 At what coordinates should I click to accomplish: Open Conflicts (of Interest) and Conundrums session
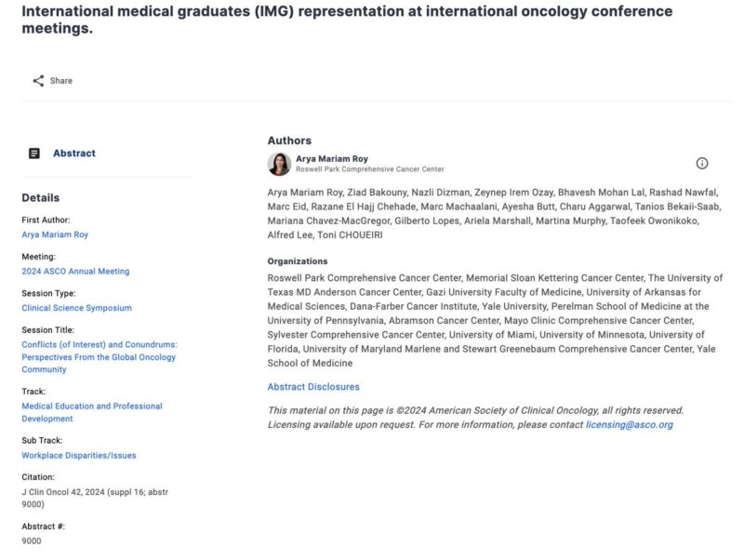(100, 357)
